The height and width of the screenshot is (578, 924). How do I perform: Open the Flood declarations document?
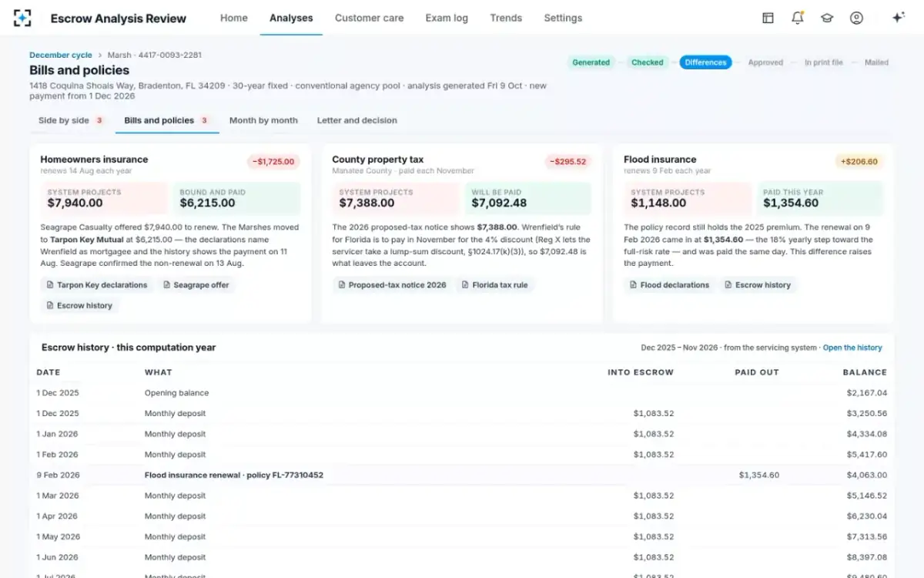(x=668, y=285)
